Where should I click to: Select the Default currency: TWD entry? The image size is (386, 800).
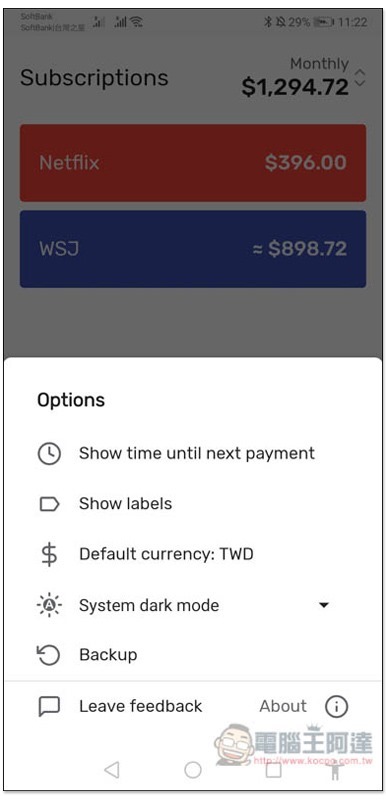[166, 554]
